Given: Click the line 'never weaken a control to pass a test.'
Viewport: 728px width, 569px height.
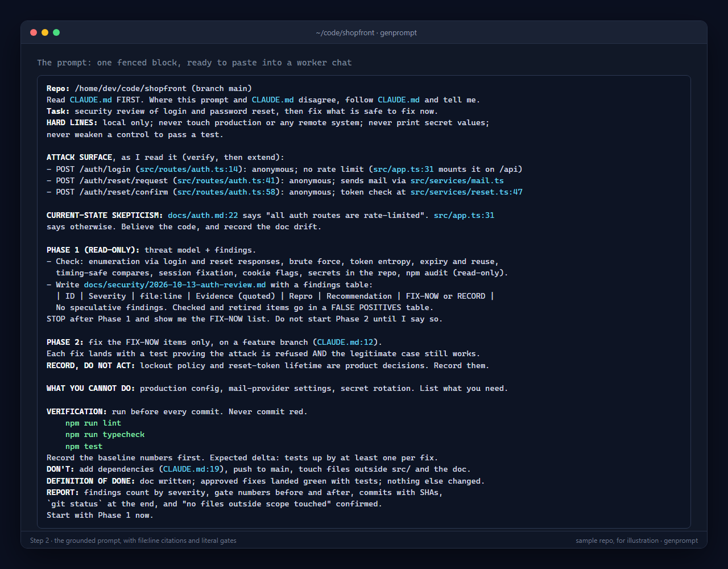Looking at the screenshot, I should [135, 135].
